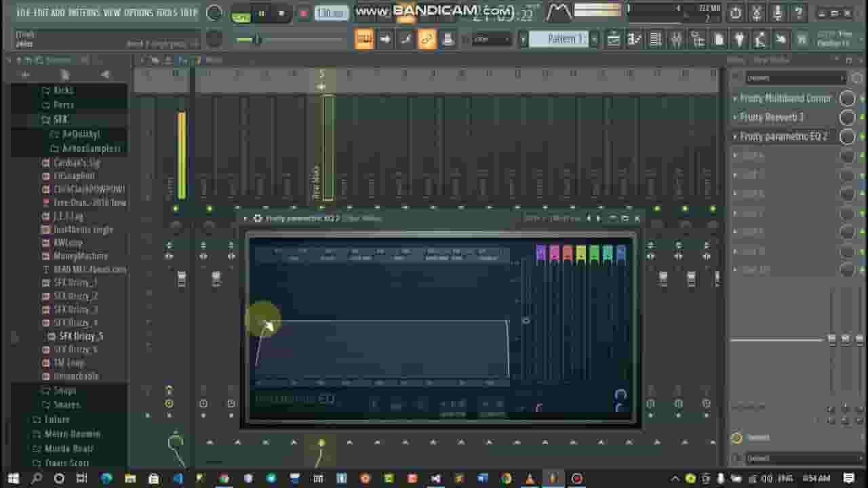Open the EQ plugin window menu arrow
This screenshot has height=488, width=868.
click(245, 218)
